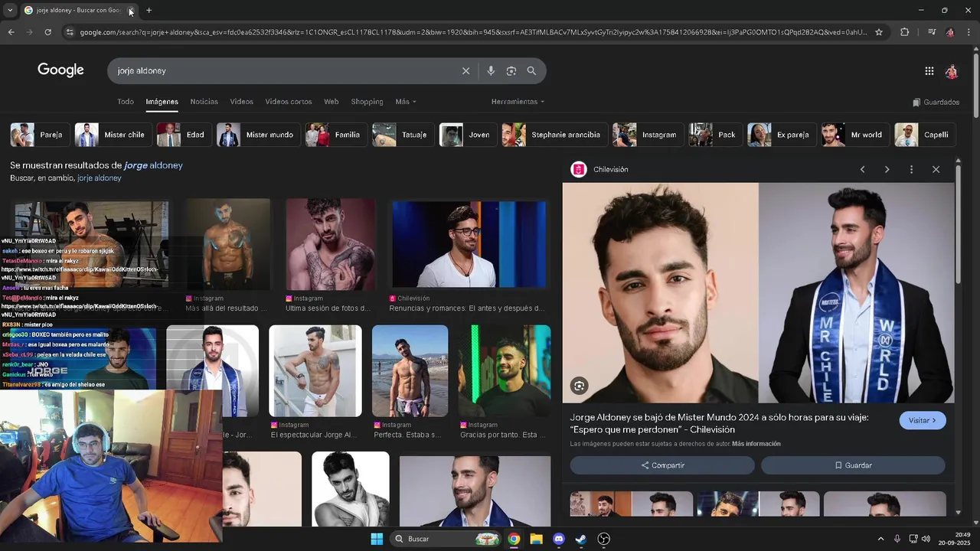Open File Explorer from the taskbar
Viewport: 980px width, 551px height.
[x=536, y=539]
